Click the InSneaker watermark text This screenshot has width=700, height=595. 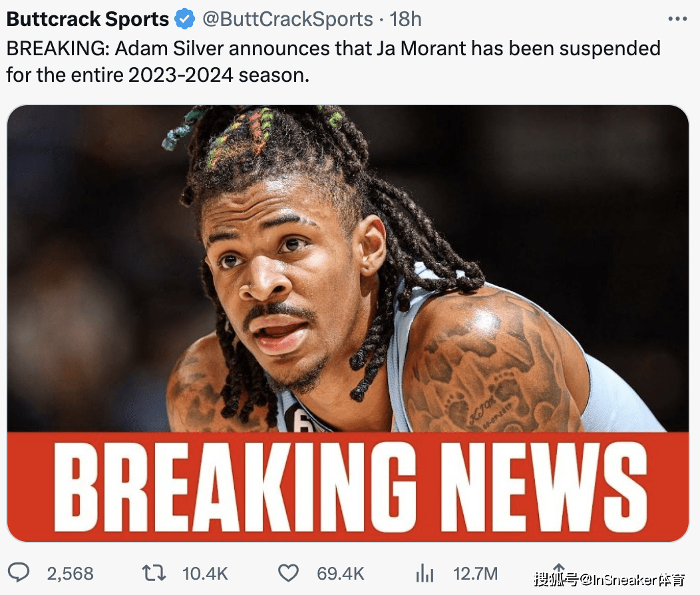tap(610, 580)
